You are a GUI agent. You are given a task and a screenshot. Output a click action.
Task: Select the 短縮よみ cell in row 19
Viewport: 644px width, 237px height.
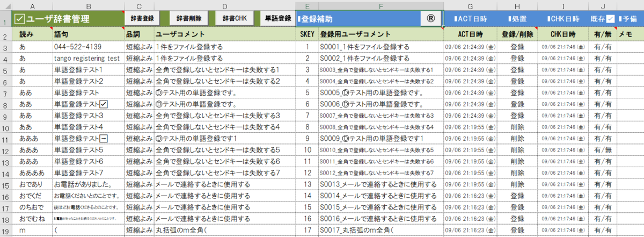(138, 231)
